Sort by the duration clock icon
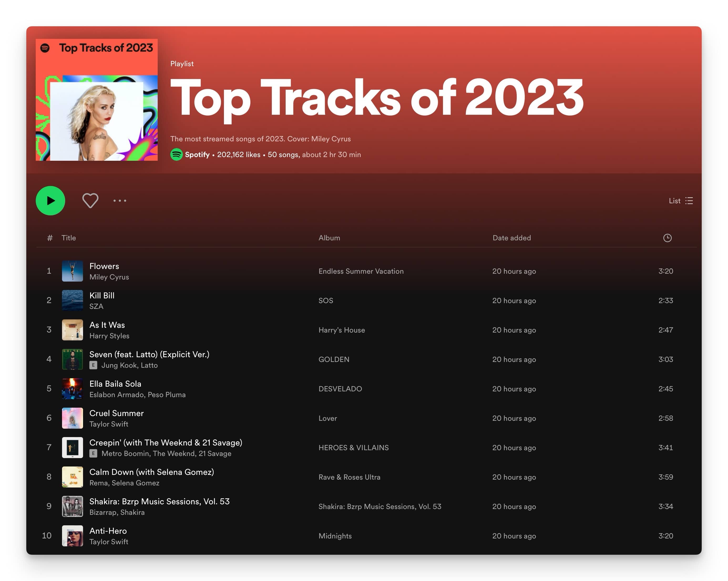The image size is (728, 581). click(x=667, y=238)
